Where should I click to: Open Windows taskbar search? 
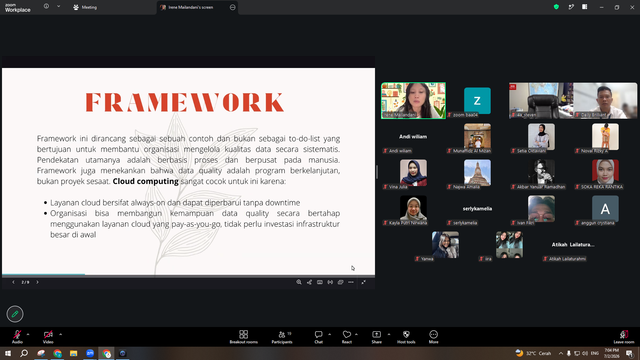(x=24, y=353)
